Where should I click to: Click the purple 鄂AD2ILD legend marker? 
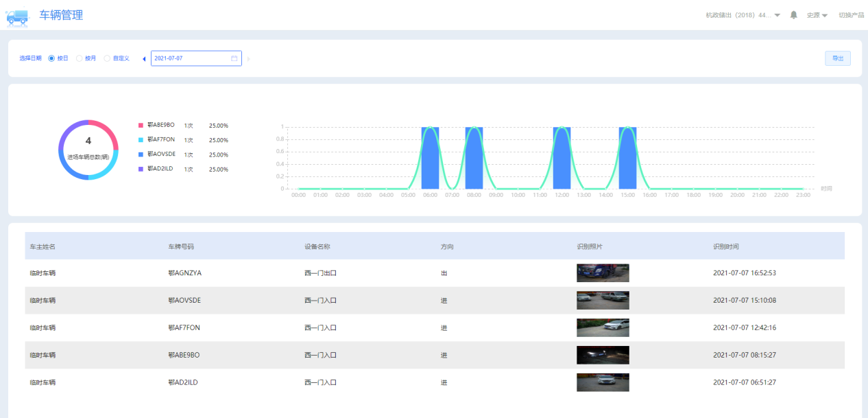click(x=141, y=170)
